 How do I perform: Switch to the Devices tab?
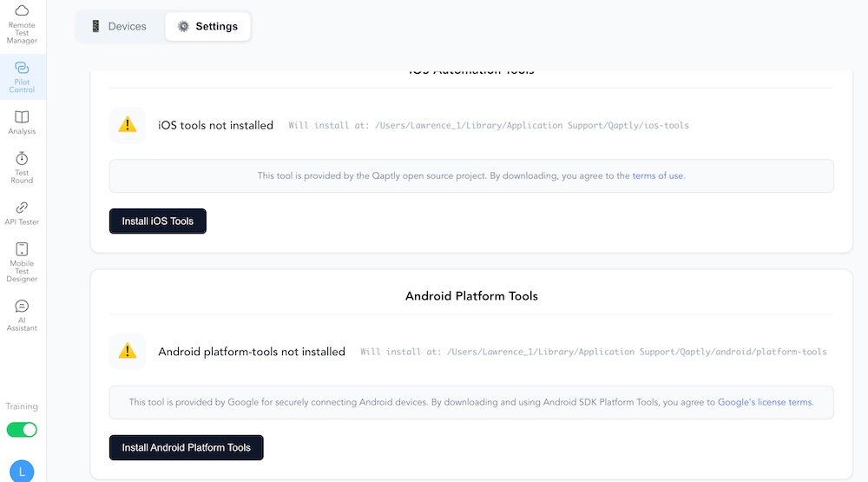click(119, 27)
